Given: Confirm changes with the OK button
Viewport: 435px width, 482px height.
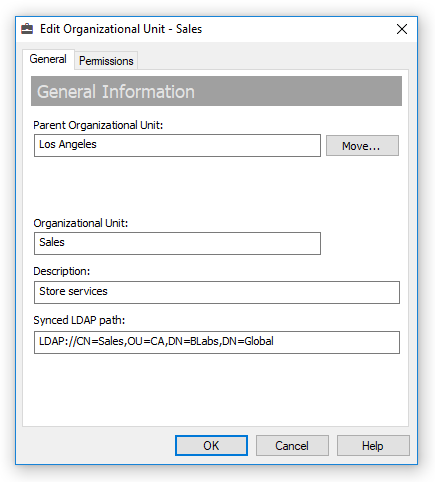Looking at the screenshot, I should 211,445.
